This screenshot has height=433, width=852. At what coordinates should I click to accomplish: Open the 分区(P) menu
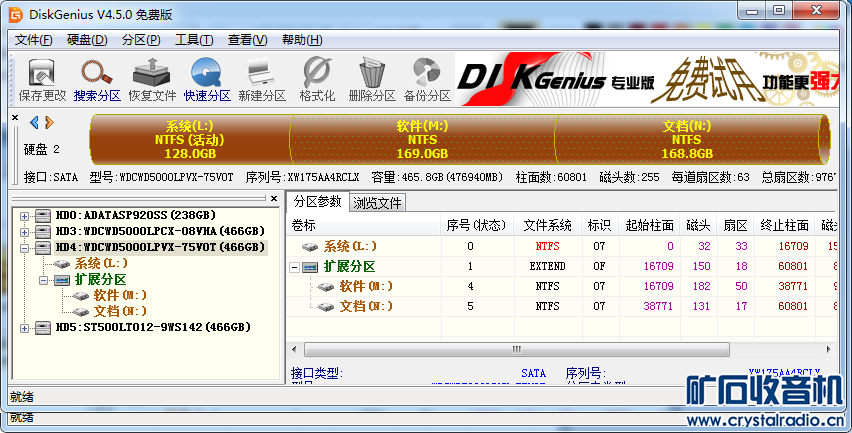point(141,40)
